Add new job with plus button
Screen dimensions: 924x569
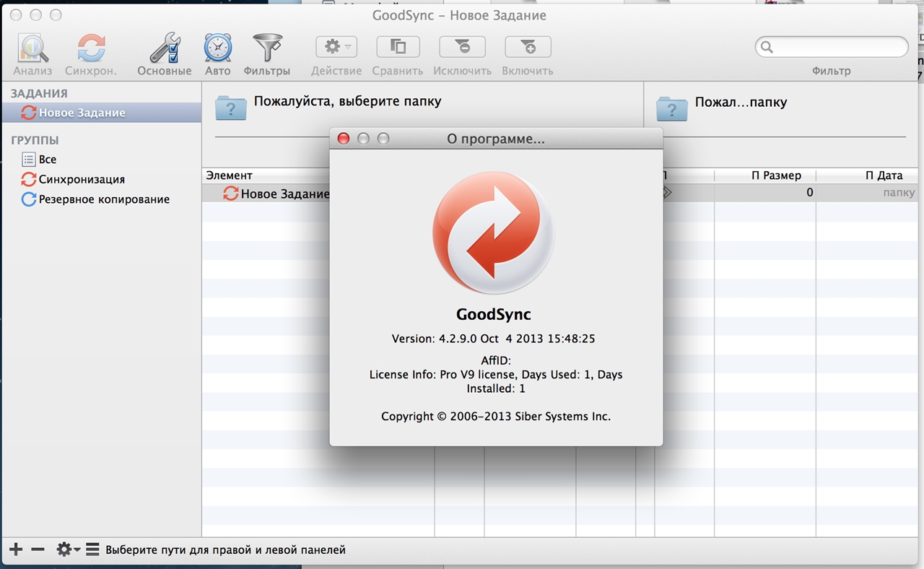tap(16, 550)
